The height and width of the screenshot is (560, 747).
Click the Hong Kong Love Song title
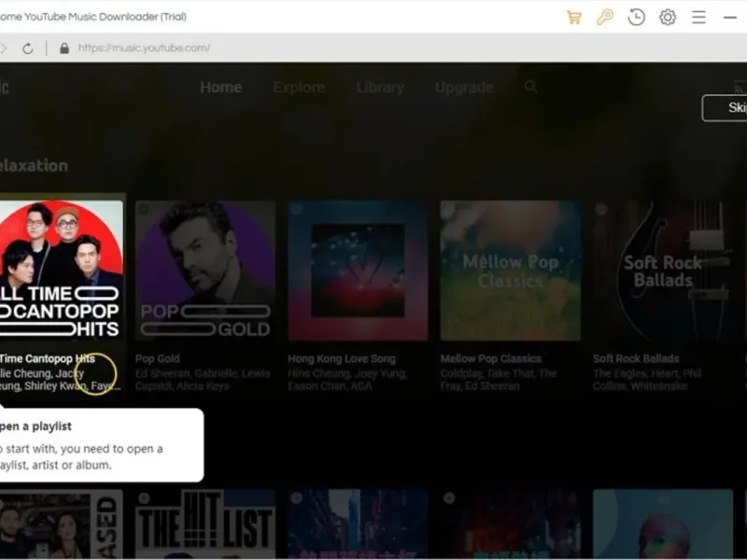[x=342, y=358]
